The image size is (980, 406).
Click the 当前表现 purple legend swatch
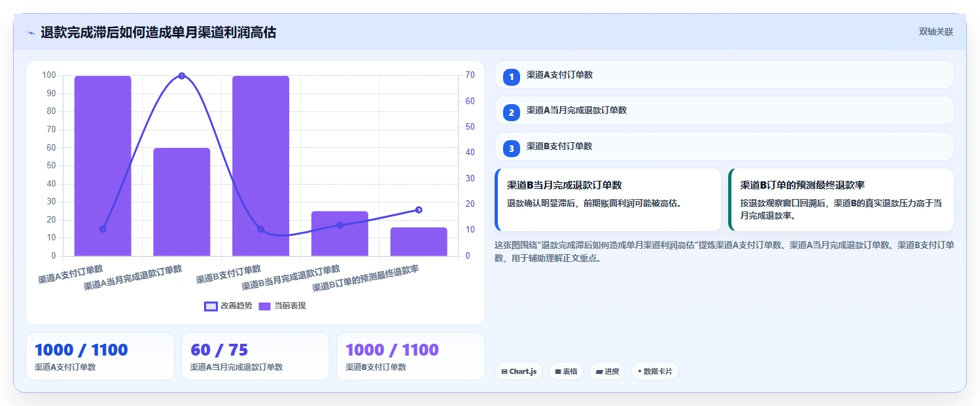[x=265, y=306]
